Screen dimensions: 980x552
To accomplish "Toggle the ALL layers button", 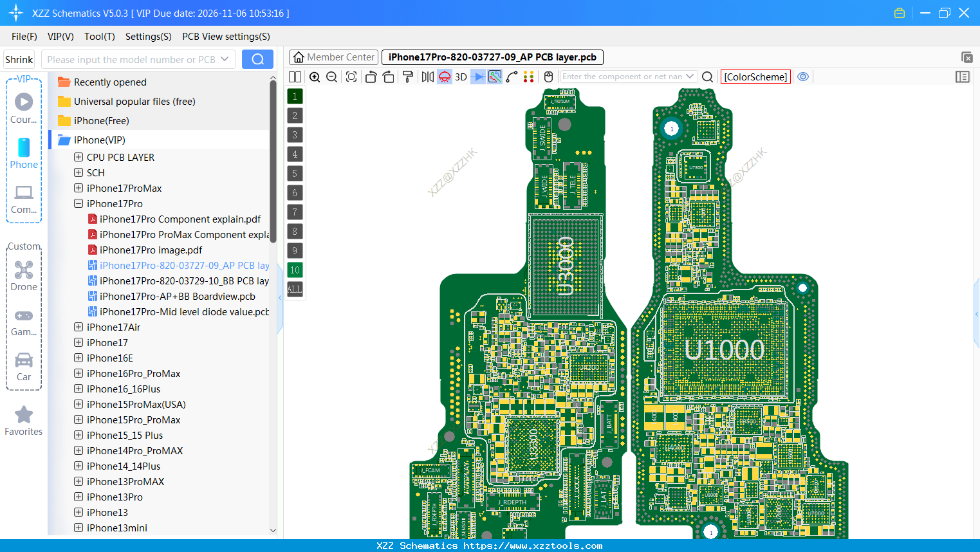I will 295,290.
